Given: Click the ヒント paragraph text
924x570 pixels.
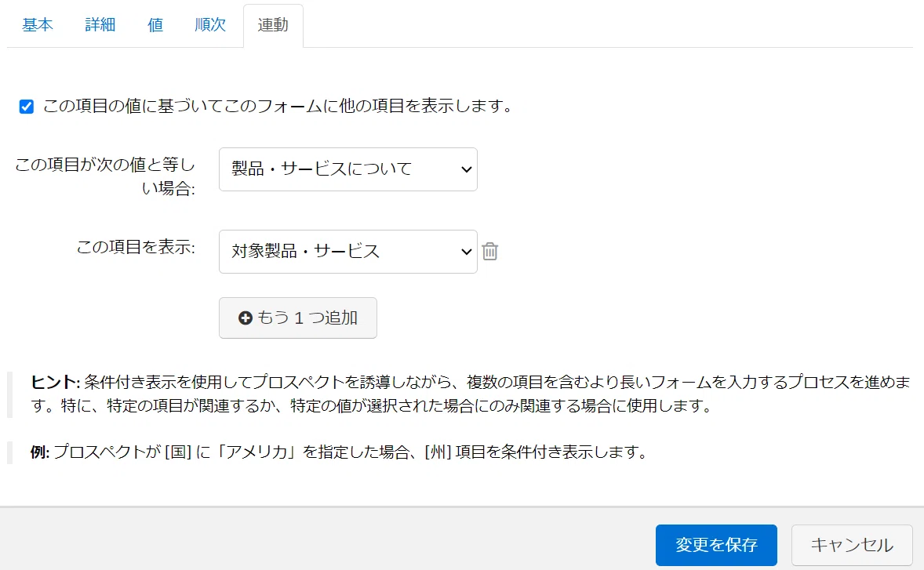Looking at the screenshot, I should 471,394.
